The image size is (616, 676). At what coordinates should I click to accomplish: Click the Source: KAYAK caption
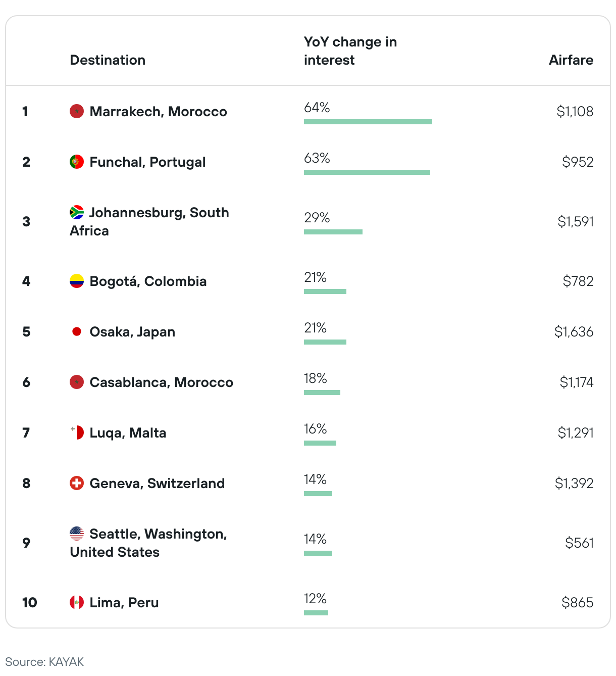[44, 662]
